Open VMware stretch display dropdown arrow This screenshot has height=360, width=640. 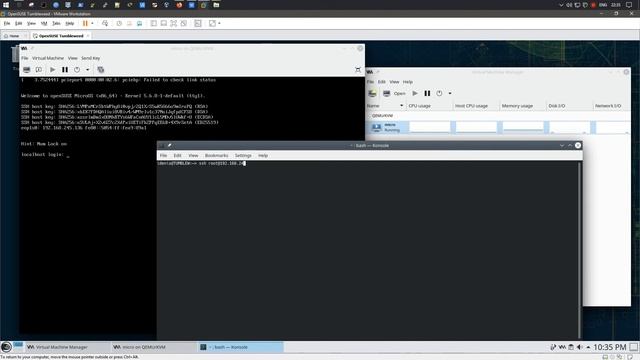click(219, 23)
